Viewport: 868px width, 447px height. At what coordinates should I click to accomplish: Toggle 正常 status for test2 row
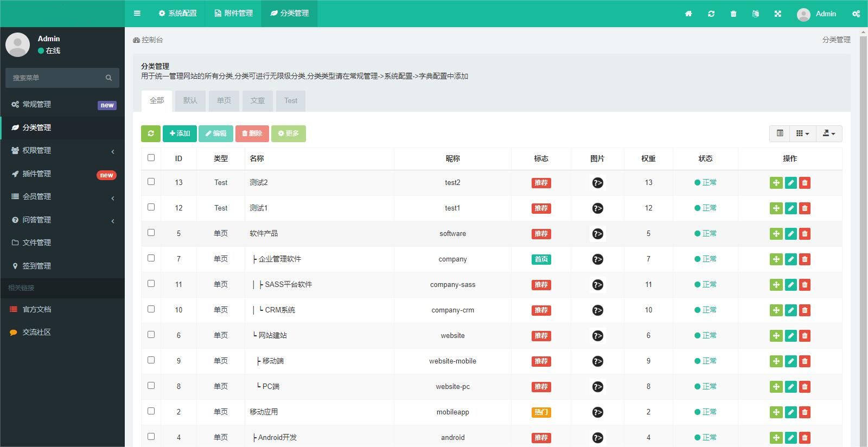pos(706,183)
